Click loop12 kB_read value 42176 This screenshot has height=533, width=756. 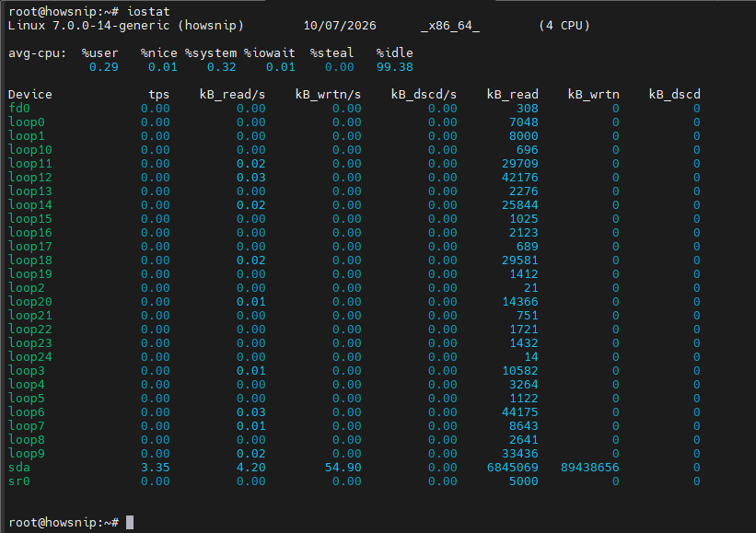click(519, 178)
